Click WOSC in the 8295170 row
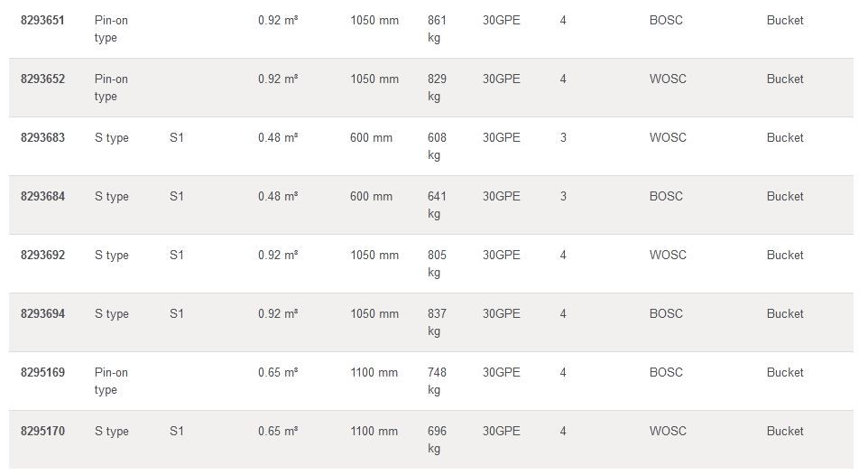 coord(668,431)
